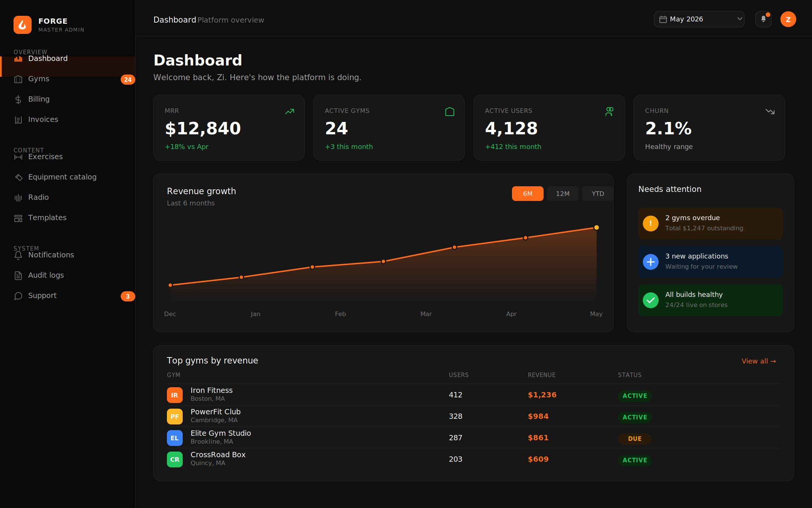This screenshot has height=508, width=812.
Task: Click the 4,128 active users value
Action: (x=511, y=129)
